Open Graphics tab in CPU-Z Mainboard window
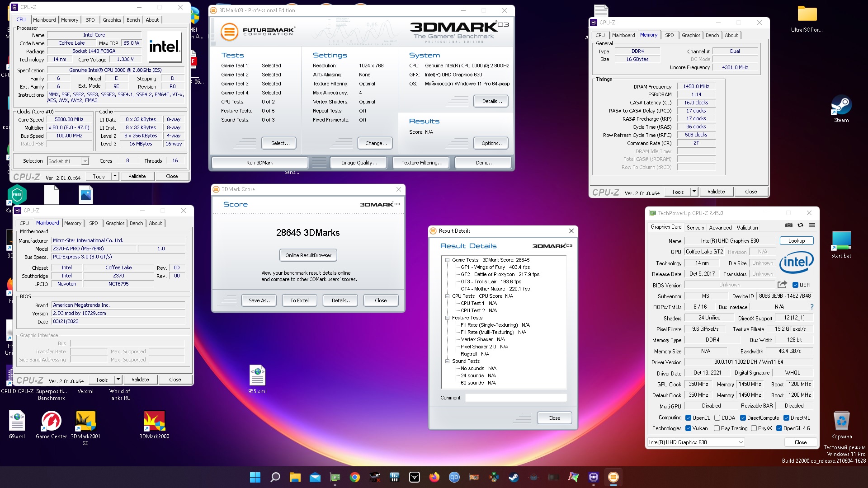 coord(115,223)
